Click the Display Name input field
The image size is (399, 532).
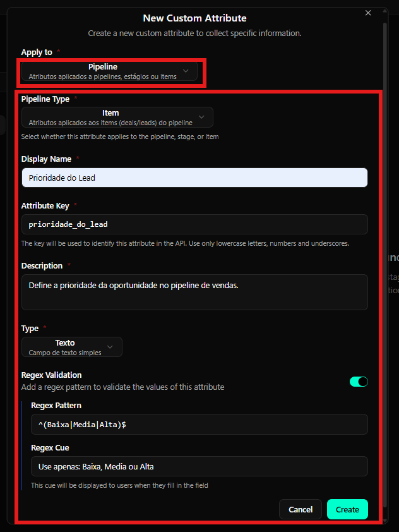(x=194, y=178)
